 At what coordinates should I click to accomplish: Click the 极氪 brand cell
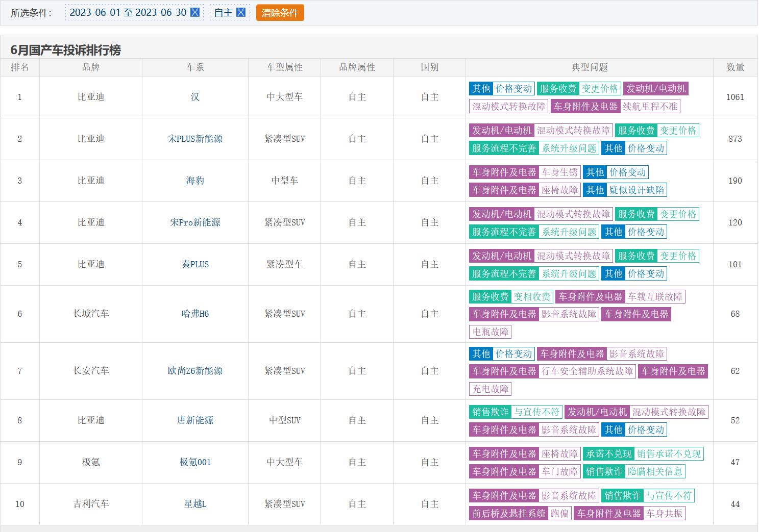(x=91, y=462)
